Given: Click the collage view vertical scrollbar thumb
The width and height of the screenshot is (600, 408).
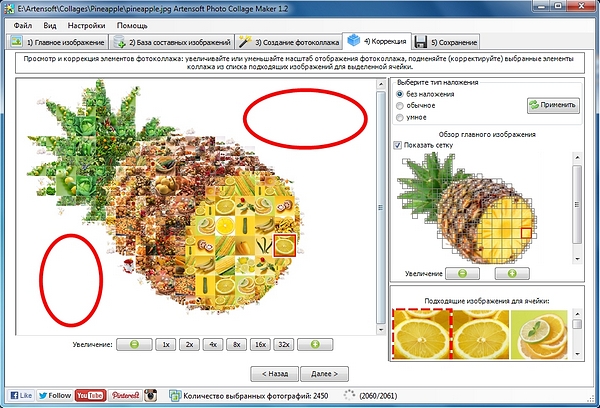Looking at the screenshot, I should (x=381, y=207).
